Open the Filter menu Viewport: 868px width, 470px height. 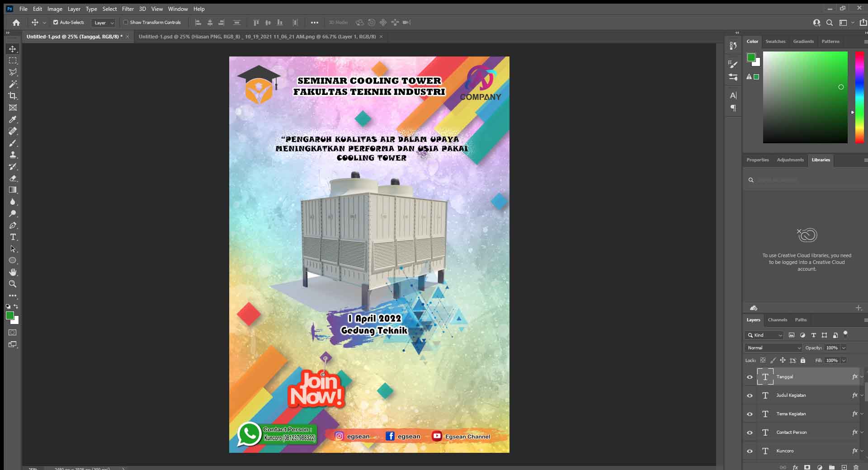[128, 9]
